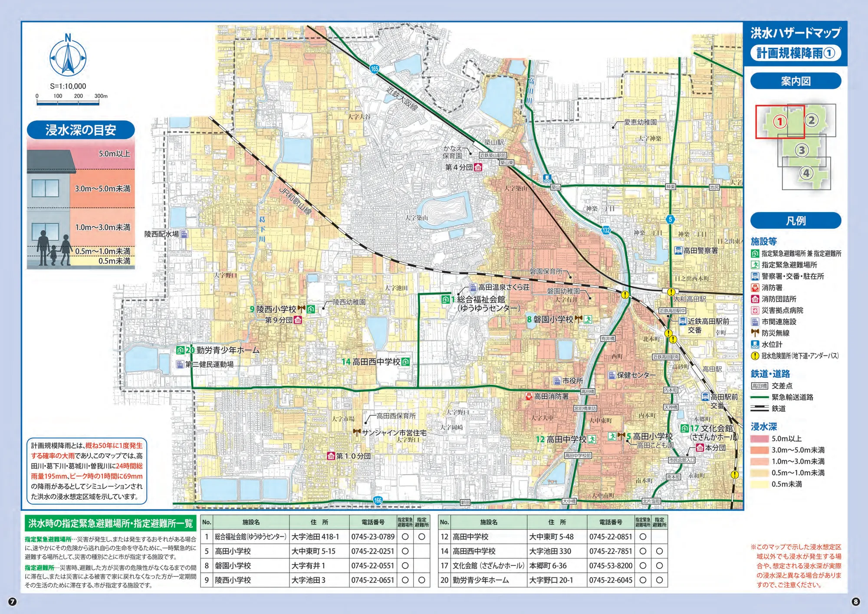
Task: Click the route 166 shield on the map
Action: (x=378, y=500)
